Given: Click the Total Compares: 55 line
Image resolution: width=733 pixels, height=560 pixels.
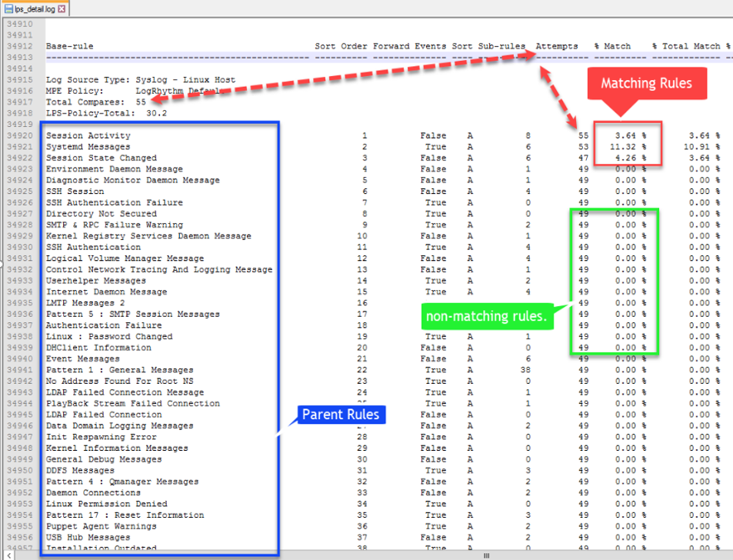Looking at the screenshot, I should pos(95,102).
